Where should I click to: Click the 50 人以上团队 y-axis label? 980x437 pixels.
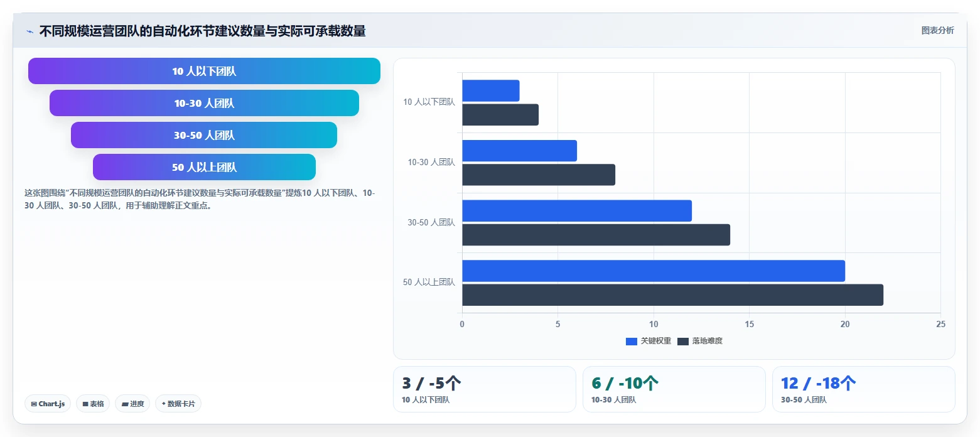coord(429,283)
